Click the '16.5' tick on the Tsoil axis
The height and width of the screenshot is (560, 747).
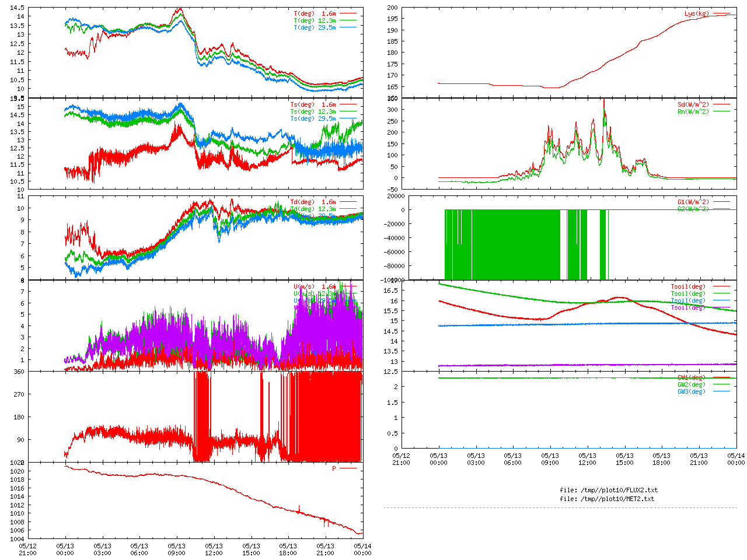pyautogui.click(x=391, y=290)
